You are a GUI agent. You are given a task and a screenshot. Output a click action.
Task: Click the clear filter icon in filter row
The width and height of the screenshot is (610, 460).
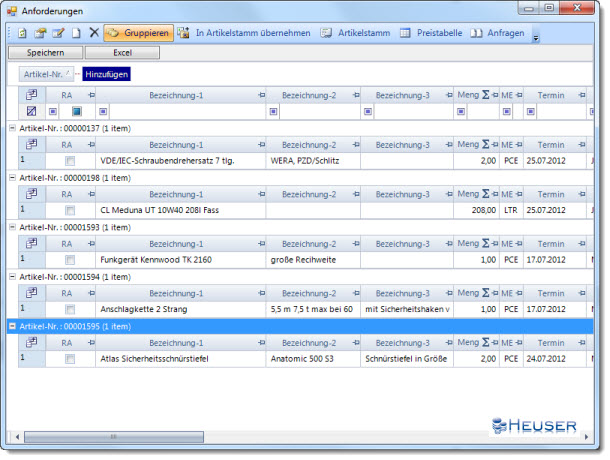(x=32, y=111)
